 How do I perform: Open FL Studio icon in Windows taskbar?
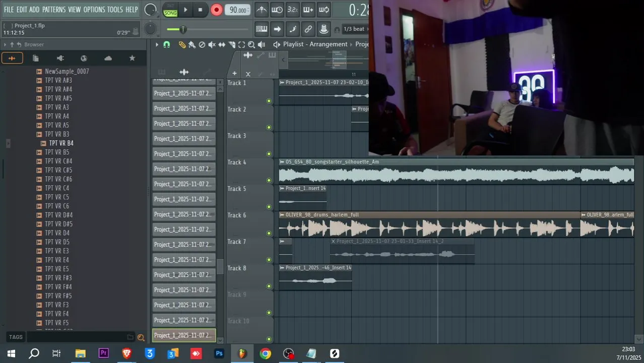pos(242,353)
